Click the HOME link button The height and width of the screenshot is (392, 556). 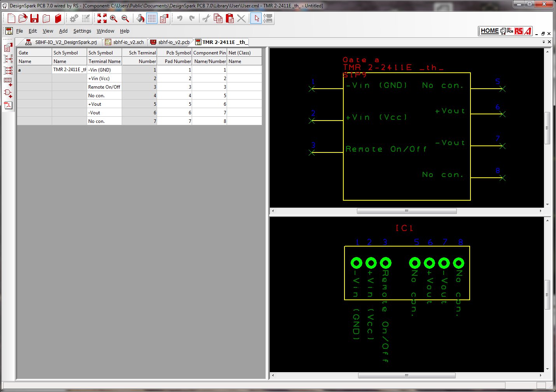tap(490, 31)
